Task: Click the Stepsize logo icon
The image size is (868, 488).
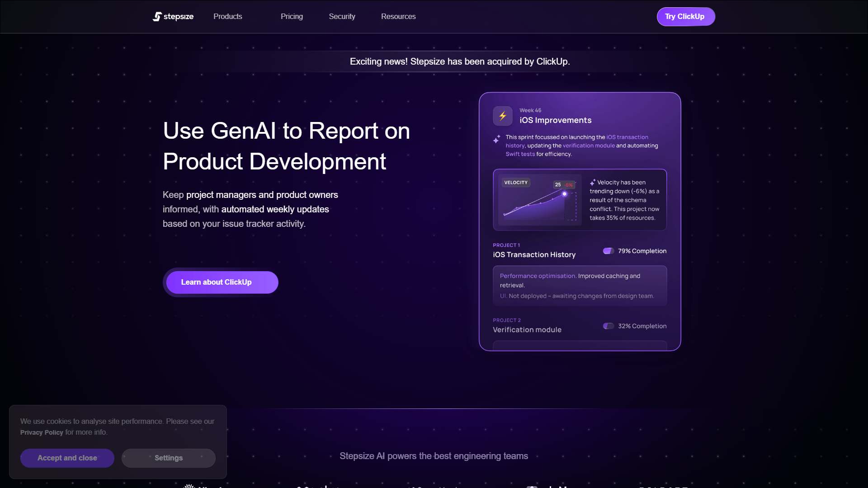Action: coord(157,17)
